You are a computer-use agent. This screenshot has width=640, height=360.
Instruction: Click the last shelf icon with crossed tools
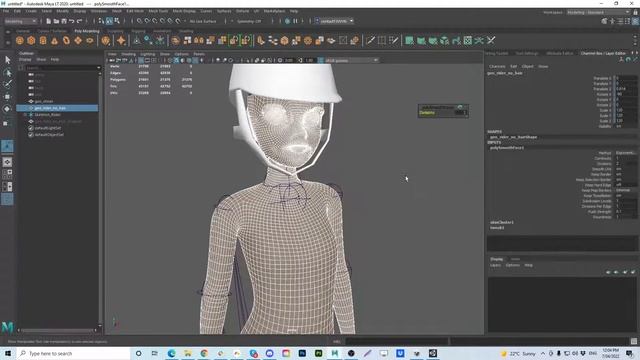coord(491,40)
